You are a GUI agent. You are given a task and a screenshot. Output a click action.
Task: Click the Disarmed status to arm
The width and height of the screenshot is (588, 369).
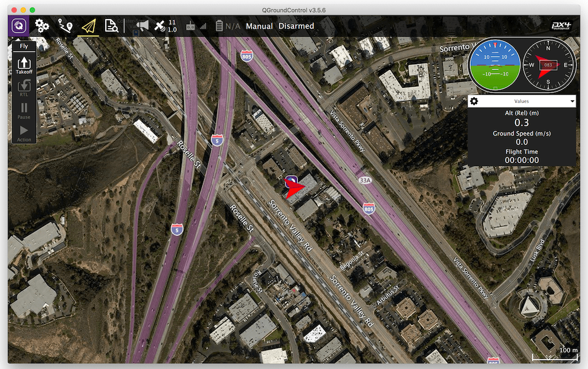[296, 26]
